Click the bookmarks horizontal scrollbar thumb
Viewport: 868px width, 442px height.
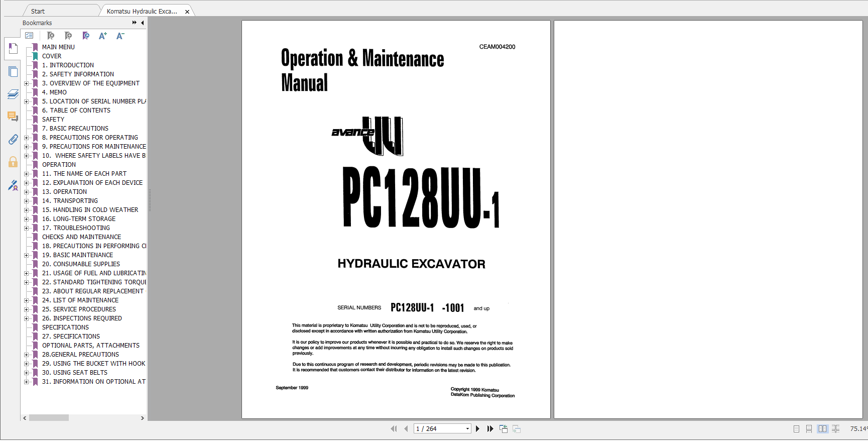coord(49,418)
